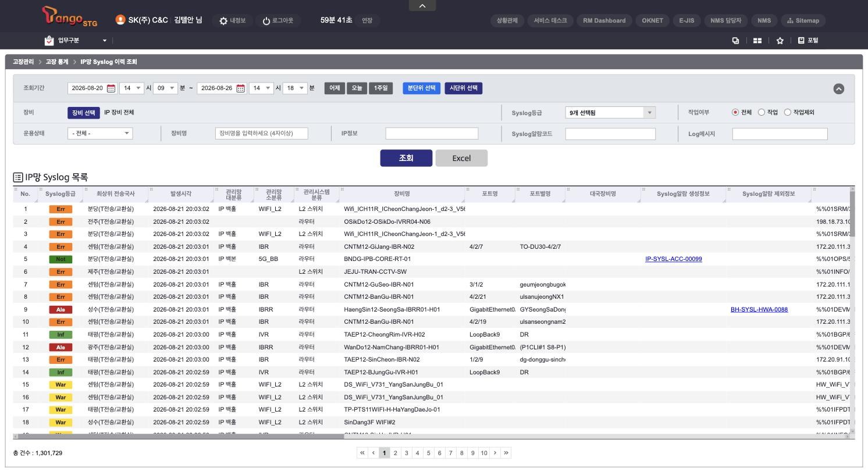868x472 pixels.
Task: Expand the 운용상태 dropdown
Action: pyautogui.click(x=100, y=133)
